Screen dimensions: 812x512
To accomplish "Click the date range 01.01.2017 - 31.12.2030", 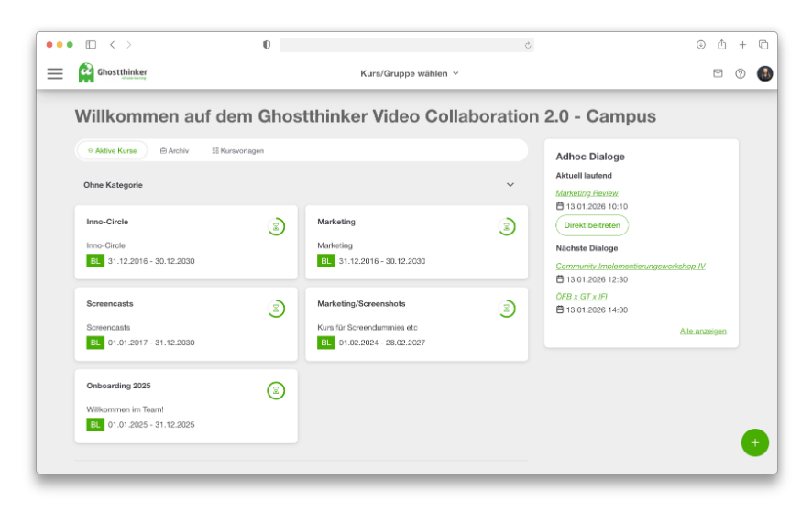I will 151,343.
